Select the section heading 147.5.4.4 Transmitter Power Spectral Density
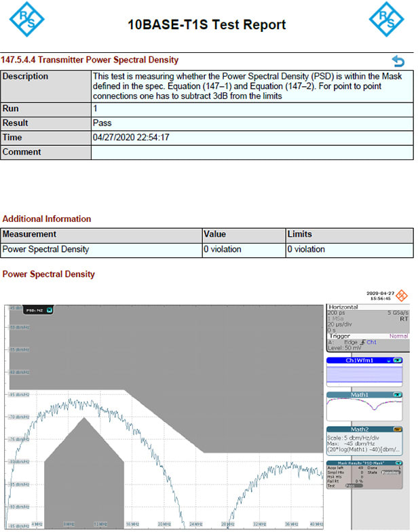418x532 pixels. click(90, 60)
